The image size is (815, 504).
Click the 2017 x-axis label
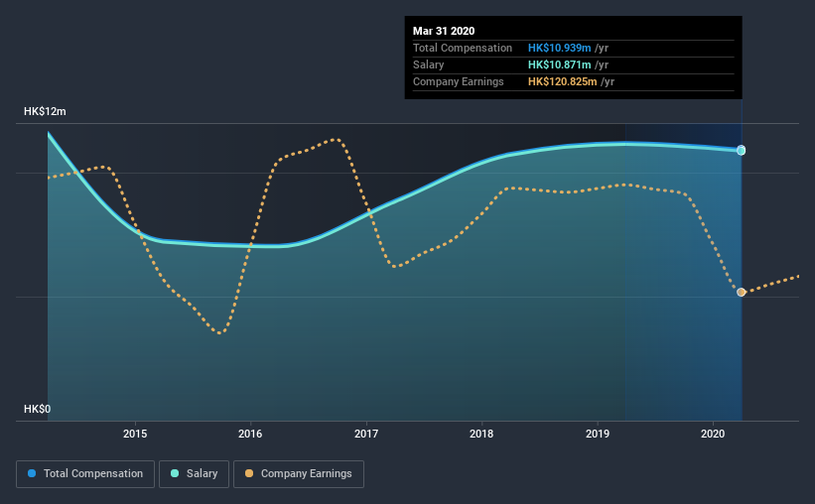(x=366, y=434)
